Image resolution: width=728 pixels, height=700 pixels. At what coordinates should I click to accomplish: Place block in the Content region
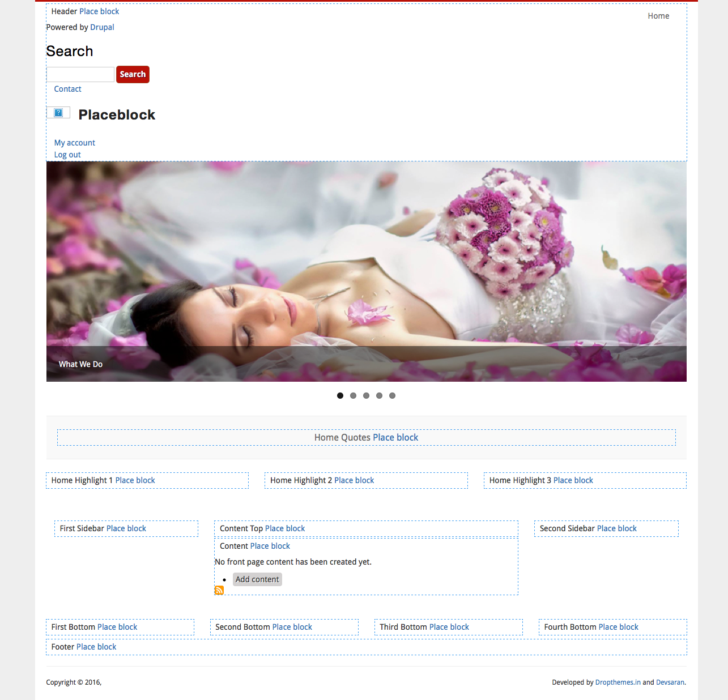click(270, 546)
